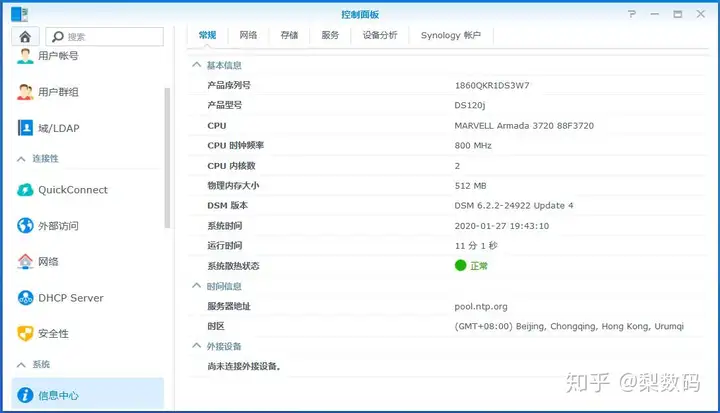This screenshot has height=413, width=720.
Task: Click the 800 MHz clock value
Action: tap(473, 145)
